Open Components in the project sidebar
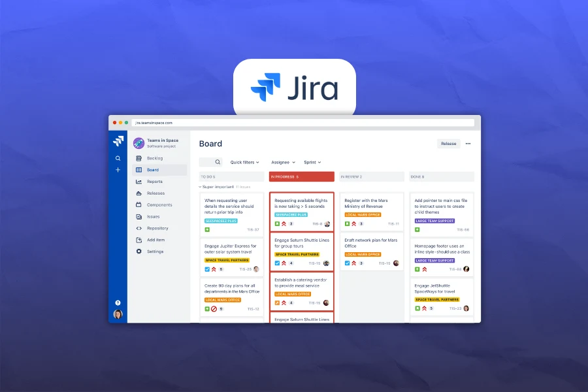Image resolution: width=588 pixels, height=392 pixels. [x=159, y=204]
